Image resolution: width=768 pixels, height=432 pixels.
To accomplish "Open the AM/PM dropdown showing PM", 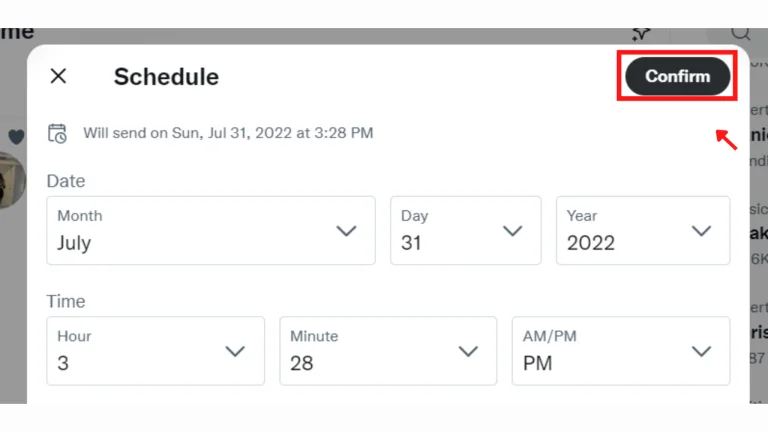I will click(x=620, y=351).
